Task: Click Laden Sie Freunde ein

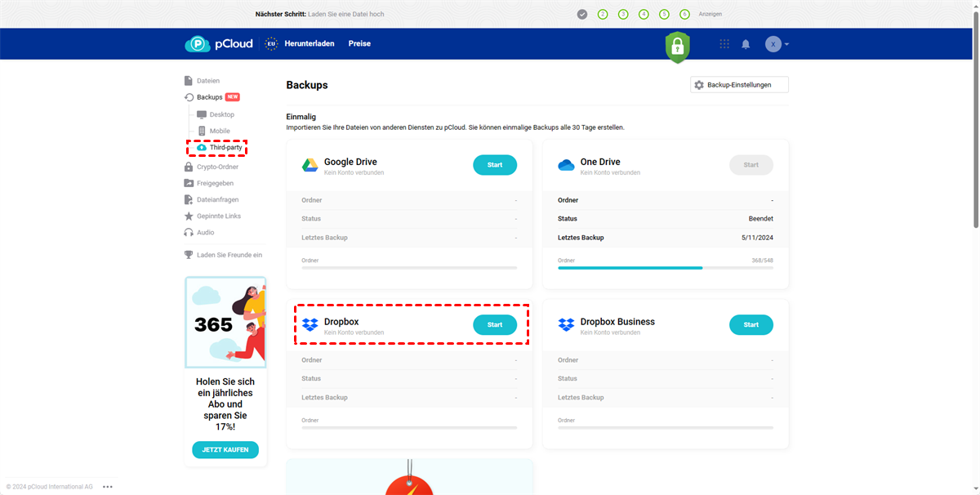Action: 229,255
